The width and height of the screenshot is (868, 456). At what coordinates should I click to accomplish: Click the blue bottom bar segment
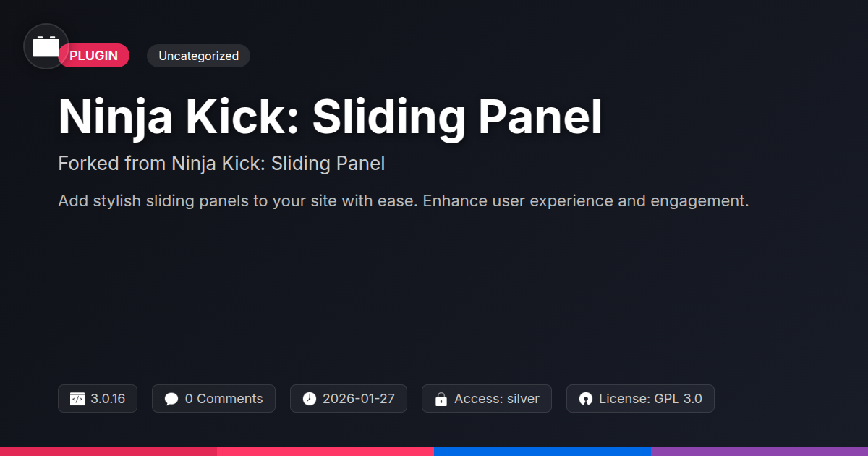542,451
